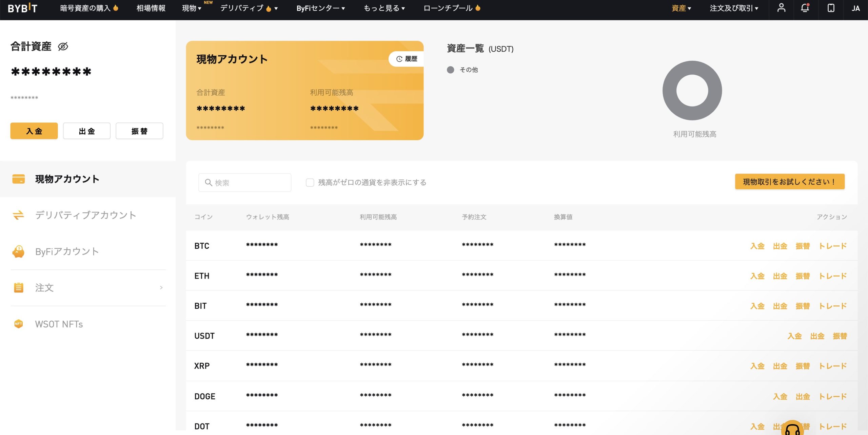868x435 pixels.
Task: Click トレード link in DOT row
Action: pyautogui.click(x=833, y=427)
